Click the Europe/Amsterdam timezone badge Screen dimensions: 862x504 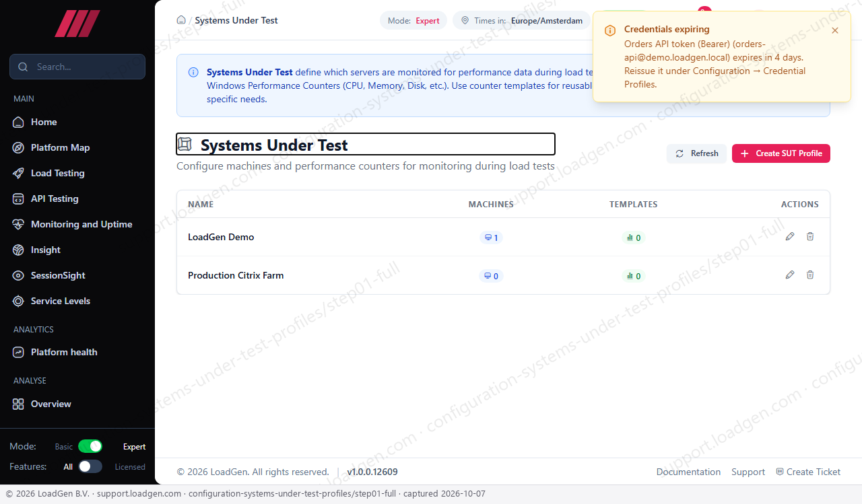tap(521, 20)
